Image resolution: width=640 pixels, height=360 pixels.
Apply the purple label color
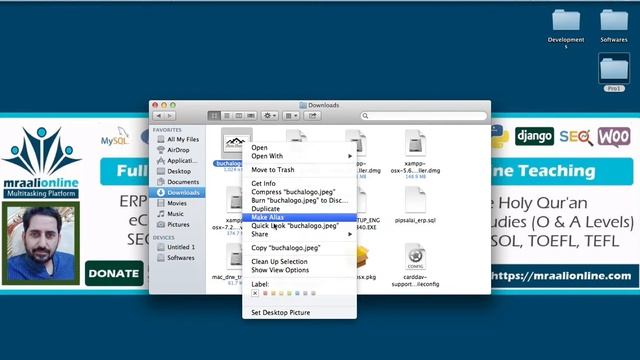(x=305, y=293)
